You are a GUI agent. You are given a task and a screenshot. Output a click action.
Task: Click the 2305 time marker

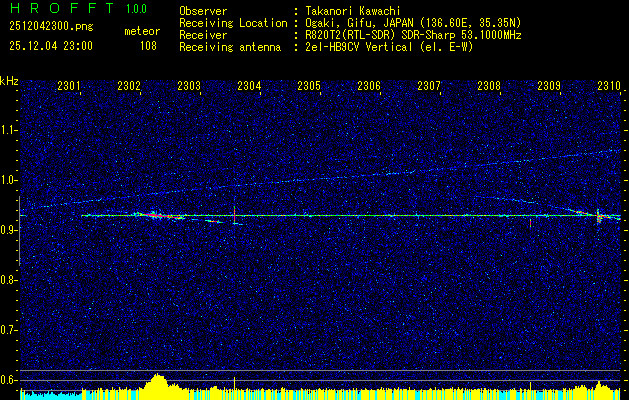click(x=309, y=86)
